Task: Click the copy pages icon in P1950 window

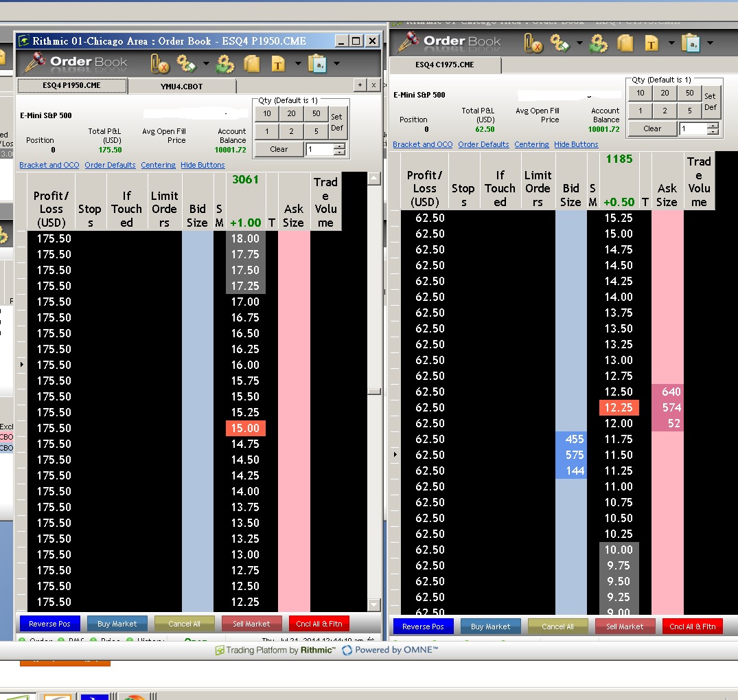Action: point(252,64)
